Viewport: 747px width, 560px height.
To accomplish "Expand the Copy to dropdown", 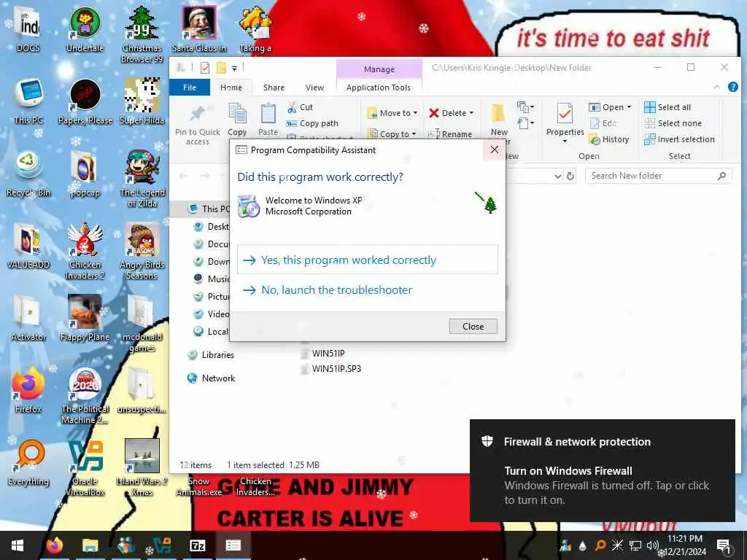I will (413, 134).
